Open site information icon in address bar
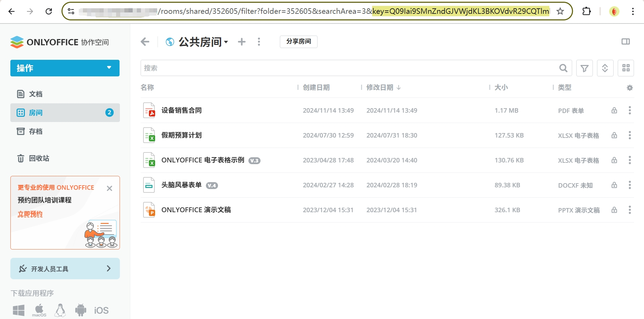The height and width of the screenshot is (319, 644). pyautogui.click(x=71, y=11)
